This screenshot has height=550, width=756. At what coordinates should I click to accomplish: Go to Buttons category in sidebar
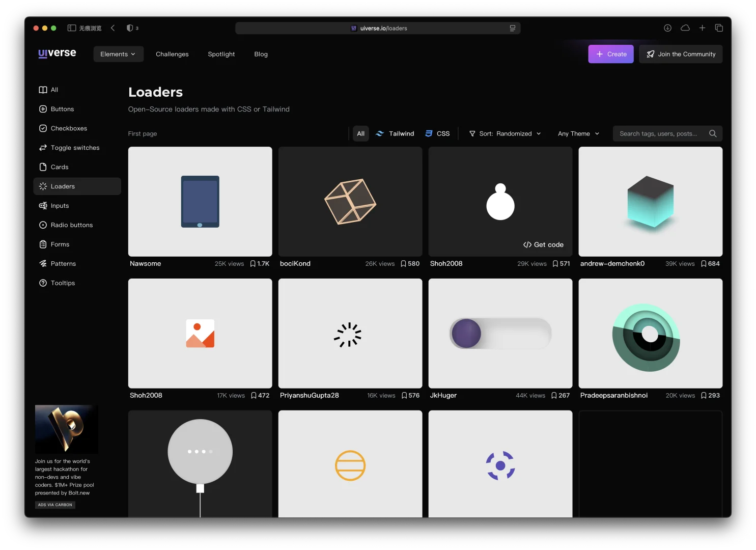pos(77,109)
